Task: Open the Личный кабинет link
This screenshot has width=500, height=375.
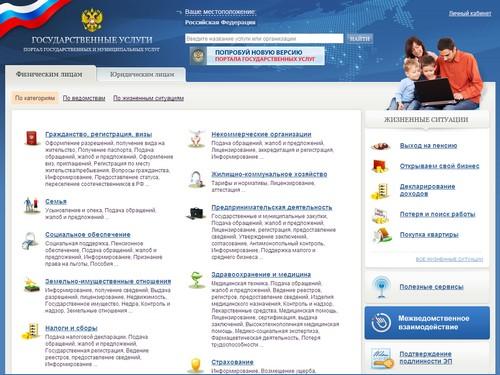Action: click(470, 14)
